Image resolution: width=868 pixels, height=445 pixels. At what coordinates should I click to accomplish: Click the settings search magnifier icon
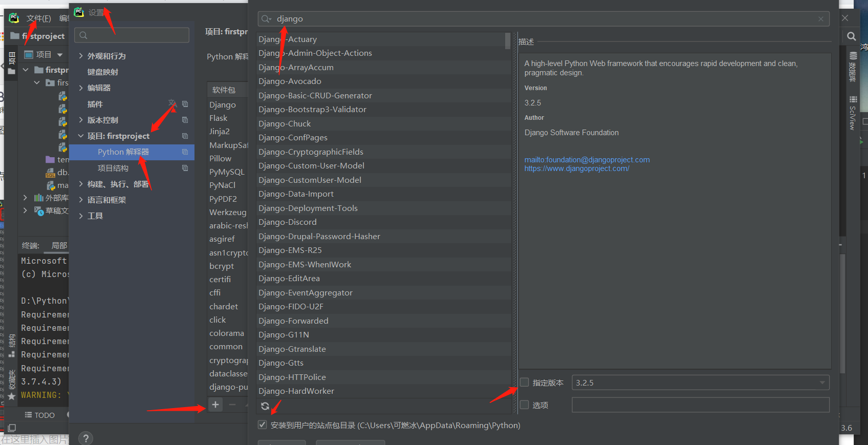pos(83,35)
